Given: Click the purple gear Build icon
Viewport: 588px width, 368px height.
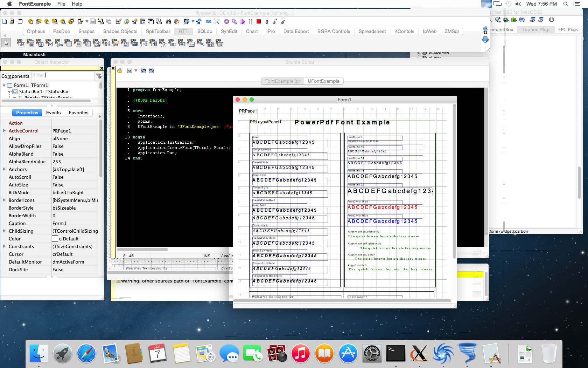Looking at the screenshot, I should coord(226,21).
